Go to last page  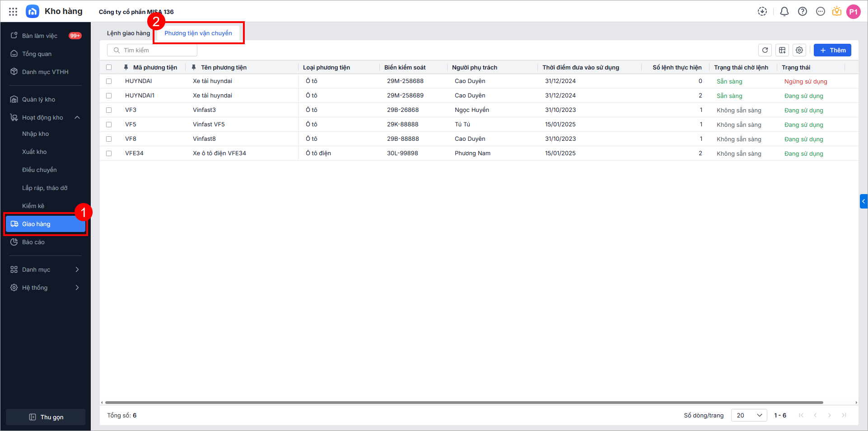click(844, 415)
